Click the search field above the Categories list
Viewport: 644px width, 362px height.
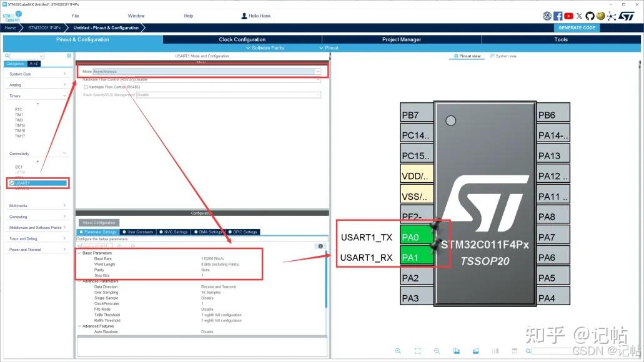coord(25,56)
